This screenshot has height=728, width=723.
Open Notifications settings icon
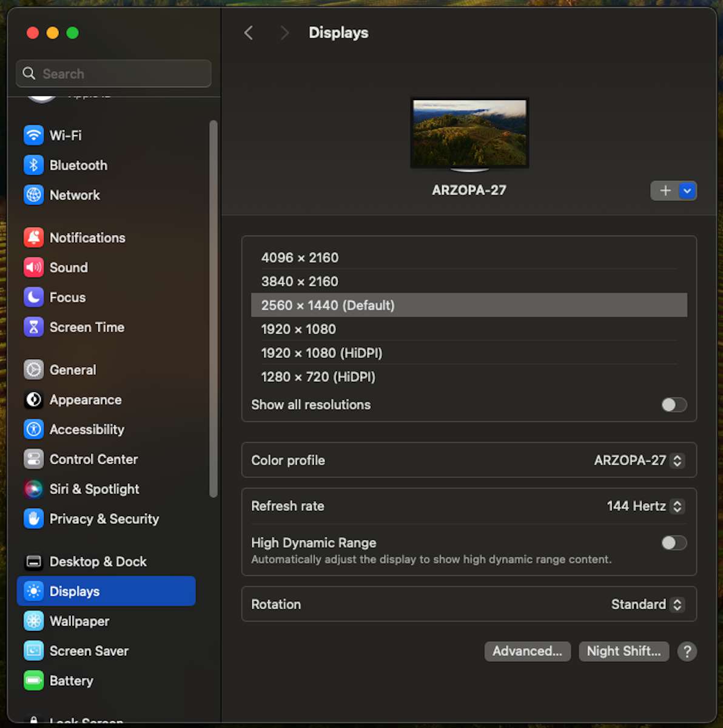pyautogui.click(x=33, y=237)
